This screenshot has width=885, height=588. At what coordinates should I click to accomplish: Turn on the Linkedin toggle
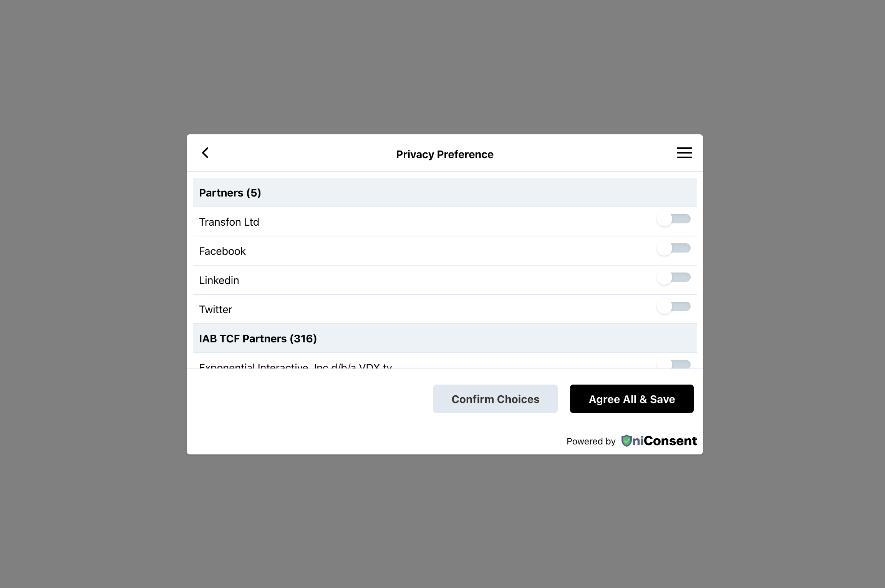pos(673,277)
